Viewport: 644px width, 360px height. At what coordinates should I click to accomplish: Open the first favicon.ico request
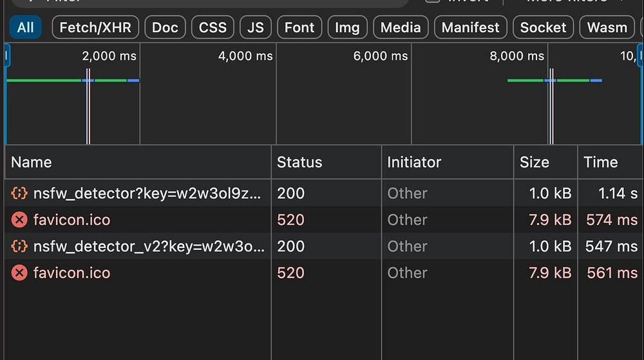(x=71, y=220)
